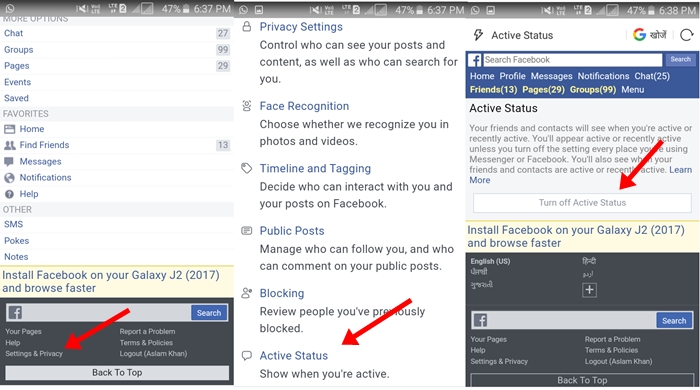
Task: Click the Home icon under Favorites
Action: pos(9,129)
